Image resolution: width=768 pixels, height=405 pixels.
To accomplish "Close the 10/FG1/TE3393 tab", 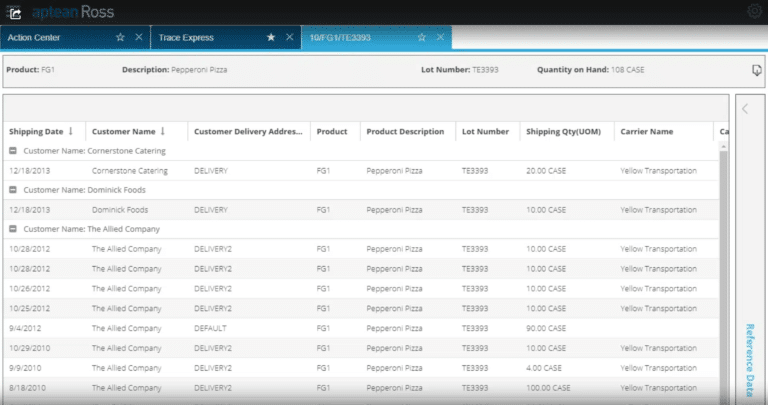I will click(440, 37).
